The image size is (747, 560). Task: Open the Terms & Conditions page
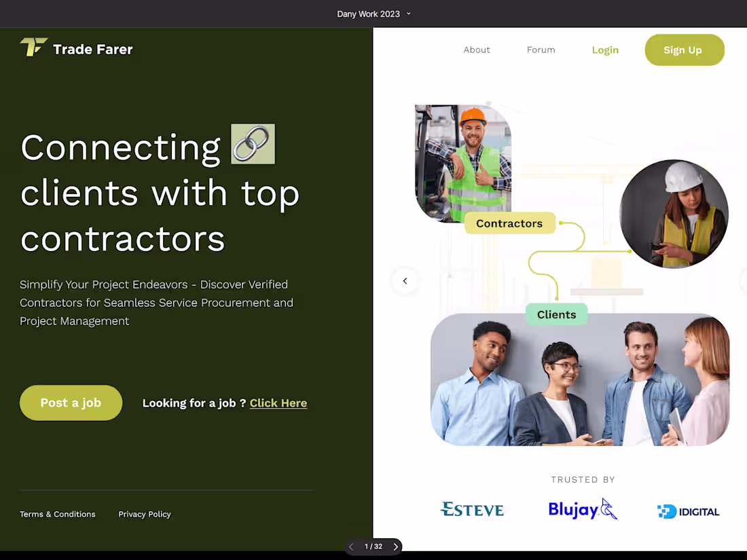(x=58, y=514)
